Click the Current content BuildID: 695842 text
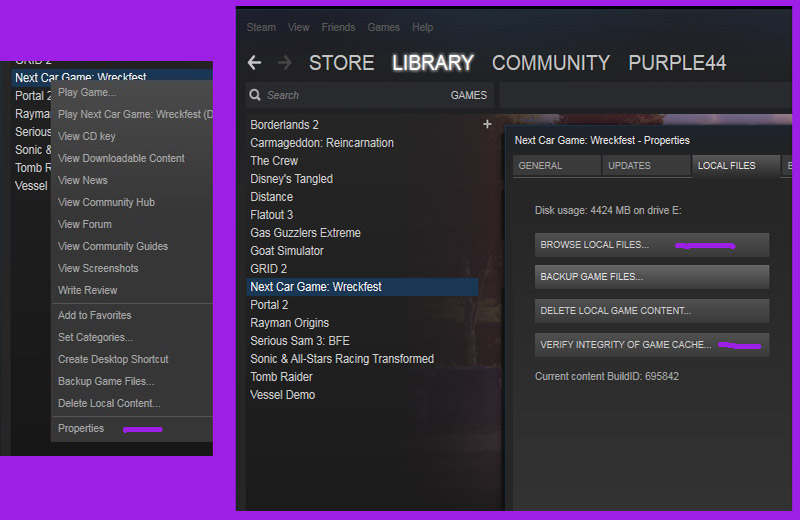 pos(607,377)
